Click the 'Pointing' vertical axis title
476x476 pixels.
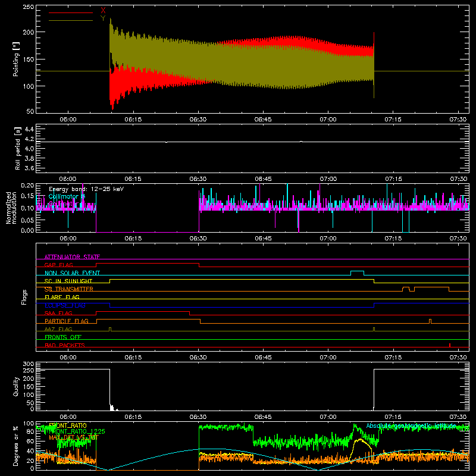pyautogui.click(x=16, y=59)
